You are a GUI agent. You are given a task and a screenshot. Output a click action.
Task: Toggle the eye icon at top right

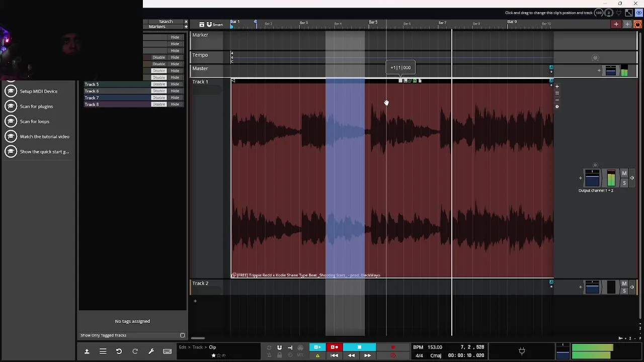pyautogui.click(x=639, y=13)
